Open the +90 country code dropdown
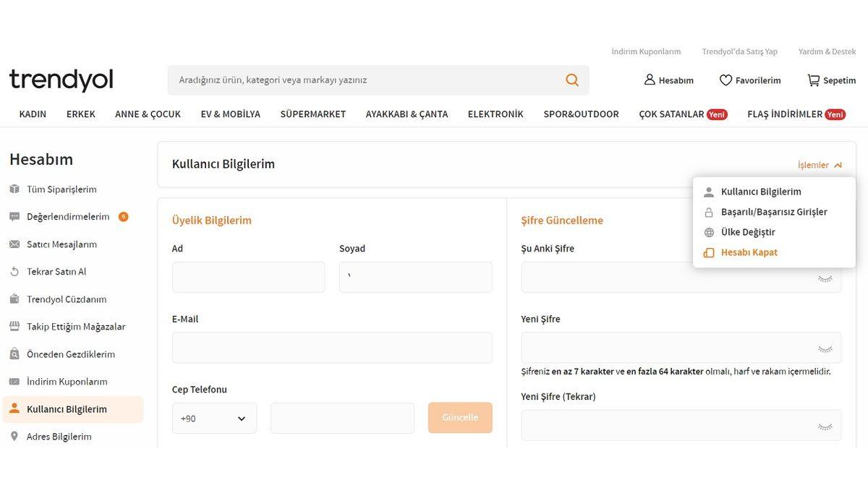 [214, 418]
